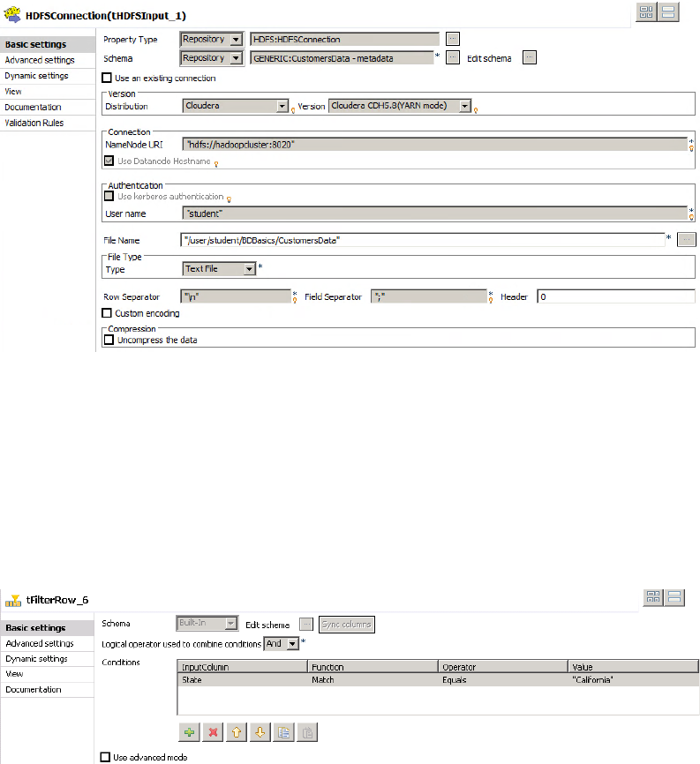Screen dimensions: 700x764
Task: Switch tFilterRow panel to the form layout icon
Action: coord(674,597)
